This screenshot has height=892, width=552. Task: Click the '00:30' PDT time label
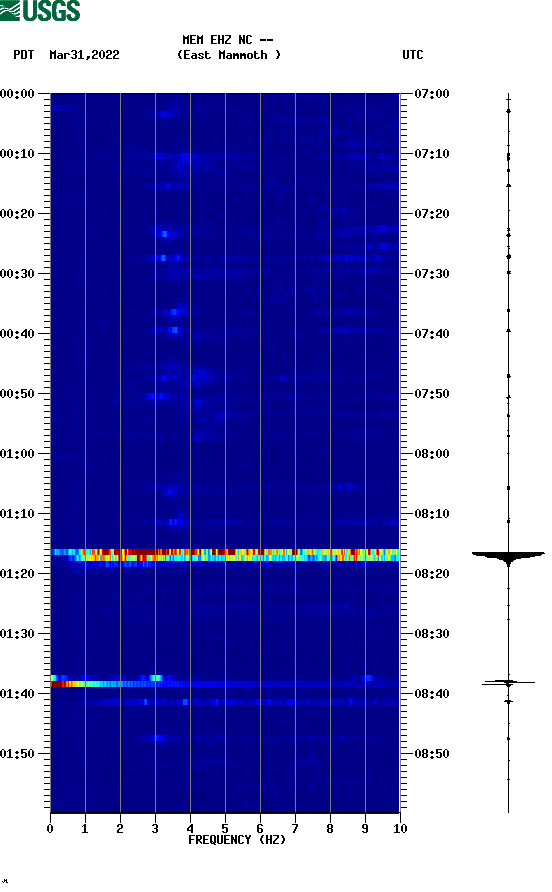(18, 274)
